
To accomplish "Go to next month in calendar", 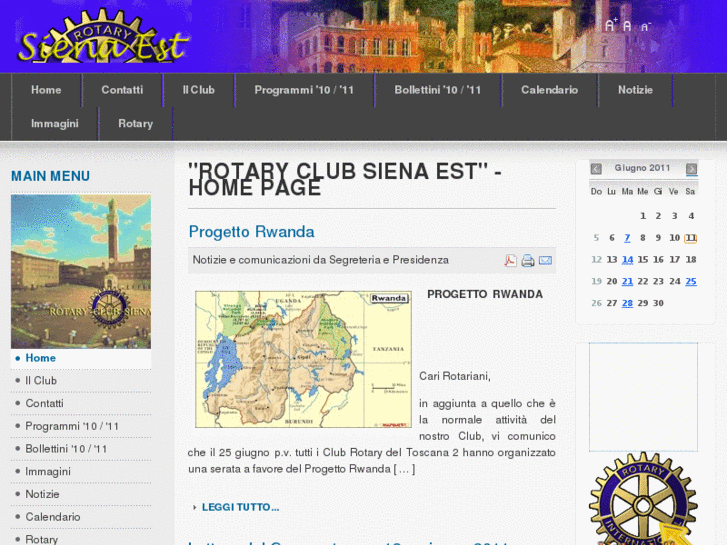I will (691, 168).
